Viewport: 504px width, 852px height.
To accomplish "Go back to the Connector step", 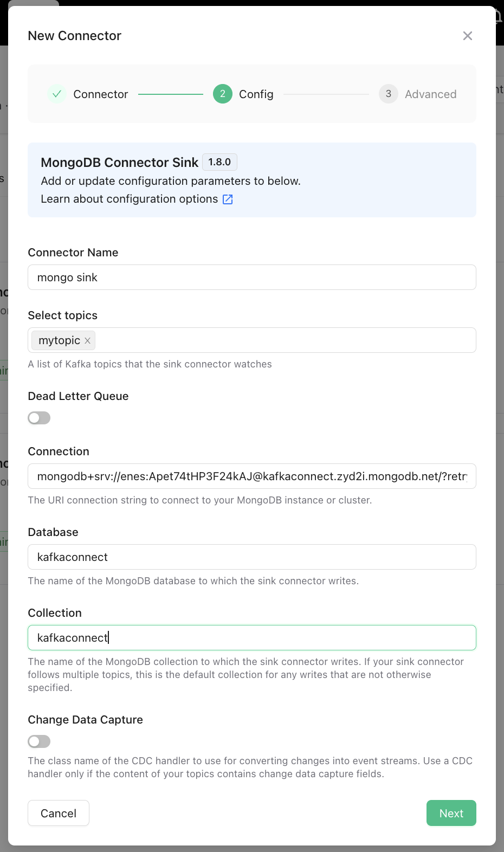I will [x=100, y=94].
